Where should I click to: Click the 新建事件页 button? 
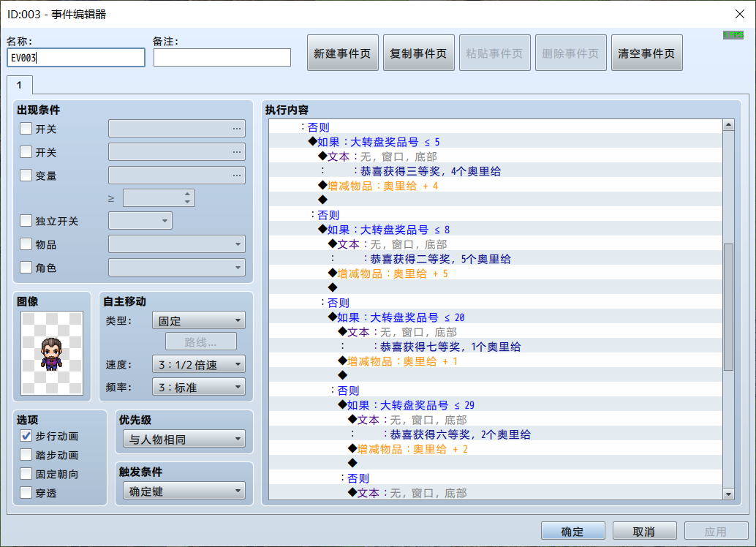[x=343, y=53]
